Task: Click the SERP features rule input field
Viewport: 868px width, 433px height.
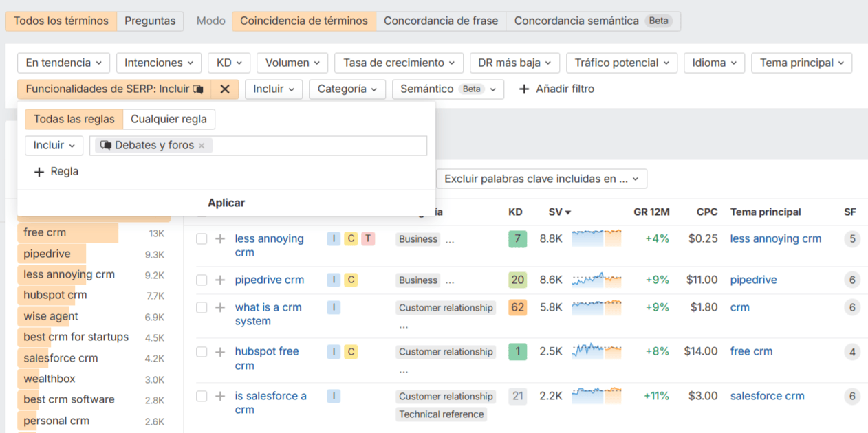Action: point(258,146)
